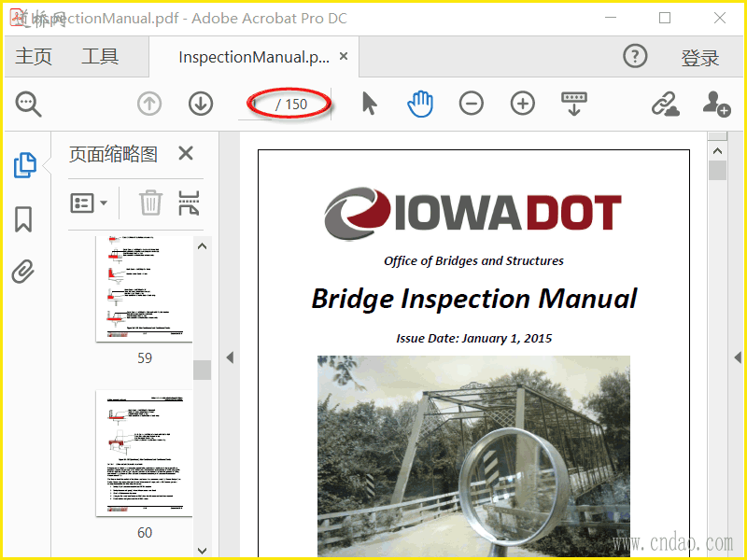Switch to the 主页 tab
This screenshot has width=747, height=560.
[x=34, y=56]
